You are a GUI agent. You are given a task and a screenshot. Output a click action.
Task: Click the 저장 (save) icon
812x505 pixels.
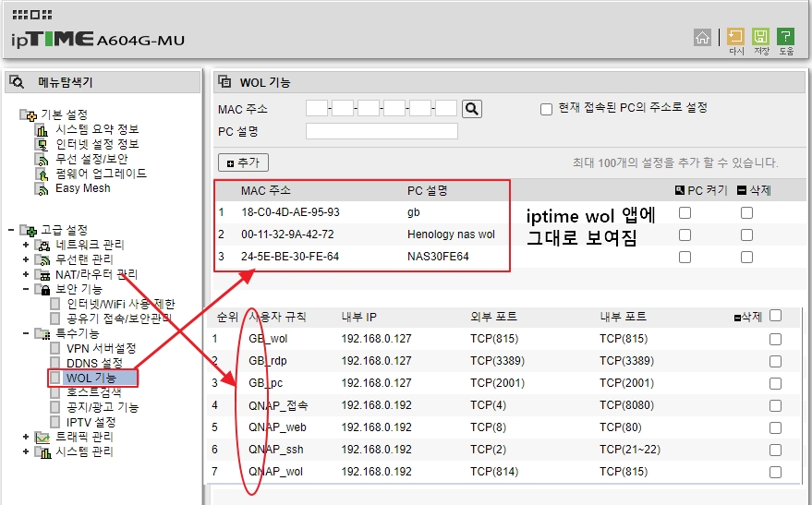tap(761, 37)
